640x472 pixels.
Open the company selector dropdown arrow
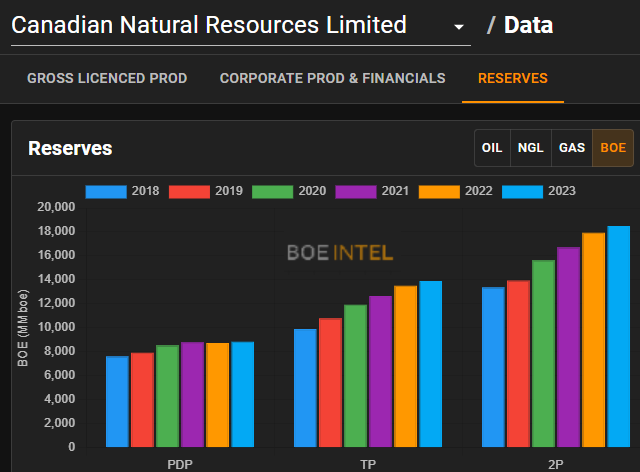click(459, 27)
